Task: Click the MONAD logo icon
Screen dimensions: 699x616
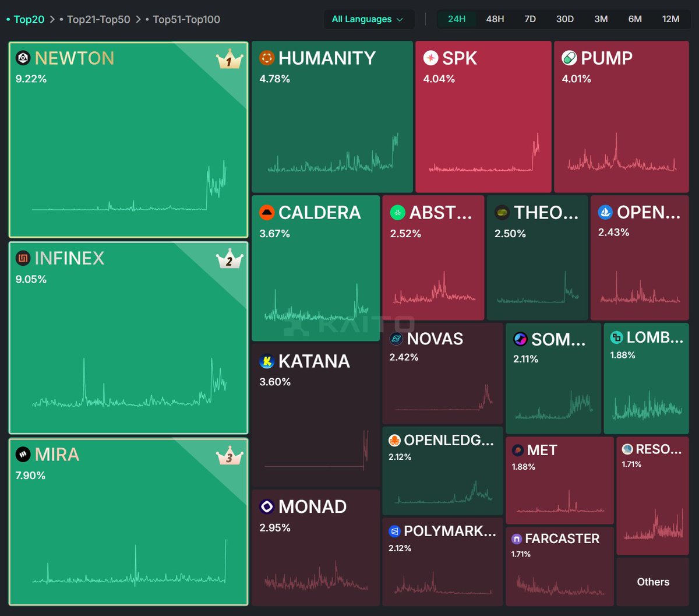Action: (267, 506)
